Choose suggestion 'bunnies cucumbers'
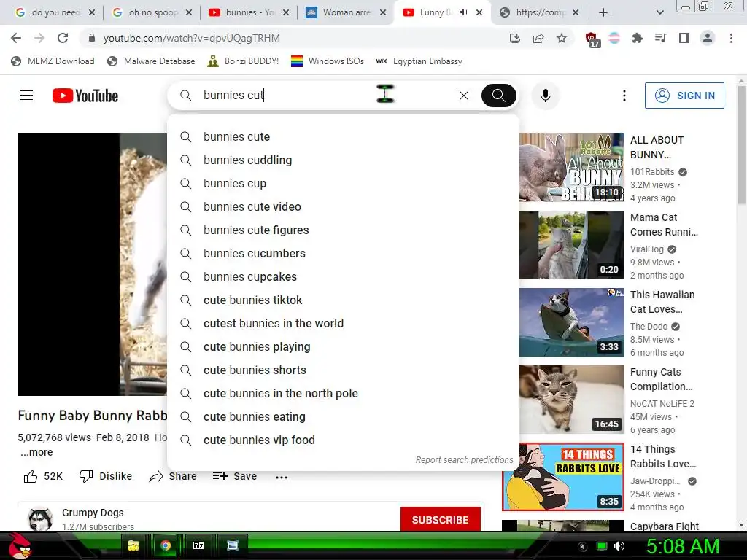The width and height of the screenshot is (747, 560). coord(343,253)
